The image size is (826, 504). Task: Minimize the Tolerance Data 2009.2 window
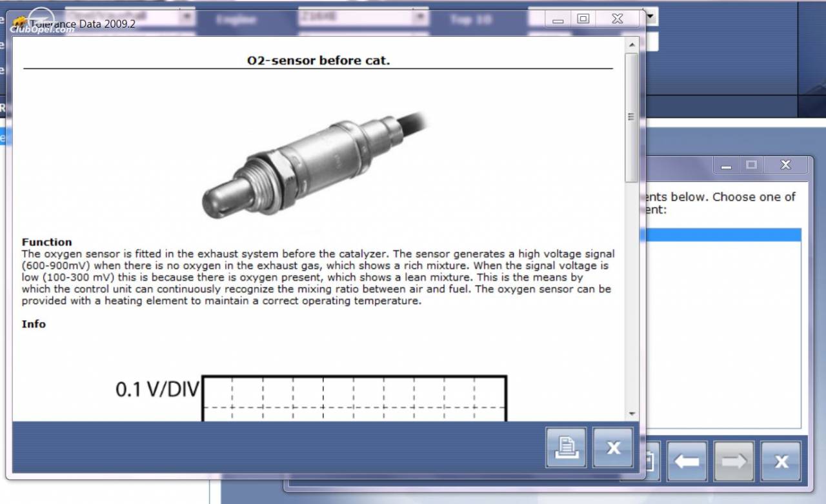click(x=558, y=19)
